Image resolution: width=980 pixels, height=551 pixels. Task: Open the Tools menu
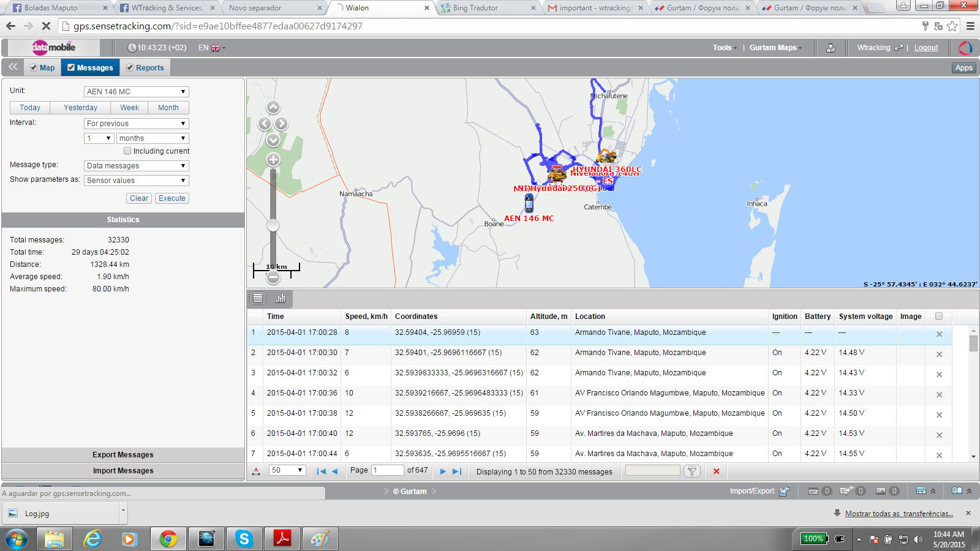pyautogui.click(x=724, y=48)
